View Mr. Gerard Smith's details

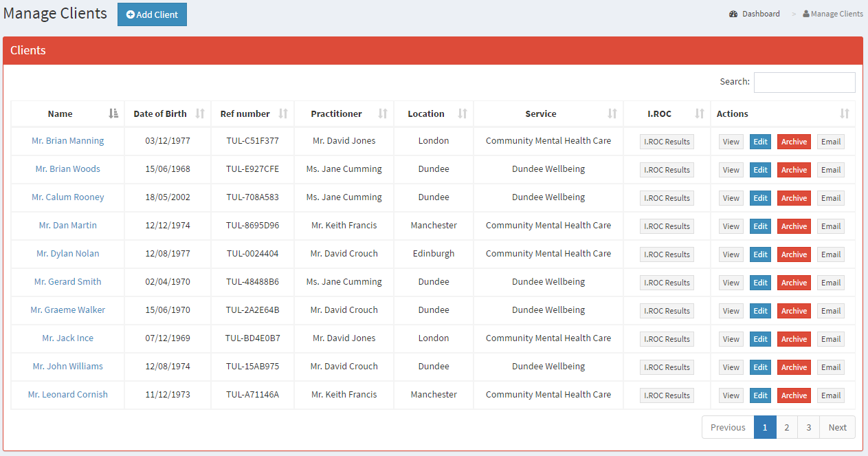[731, 283]
